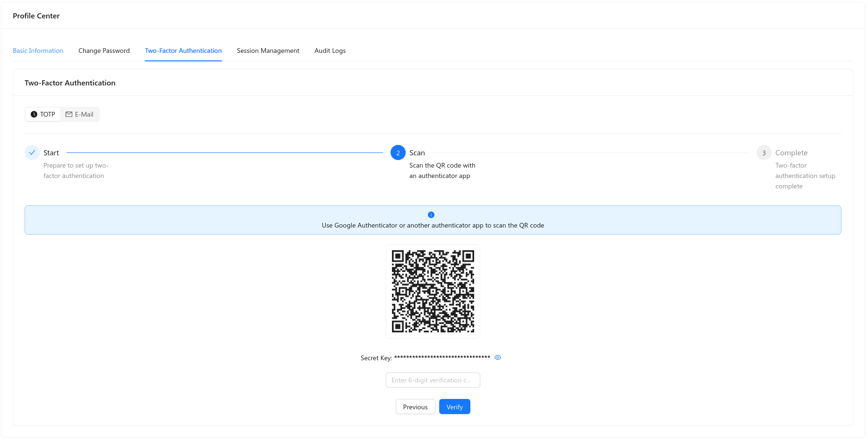Click 'Prepare to set up two-' description
The image size is (868, 440).
tap(76, 165)
